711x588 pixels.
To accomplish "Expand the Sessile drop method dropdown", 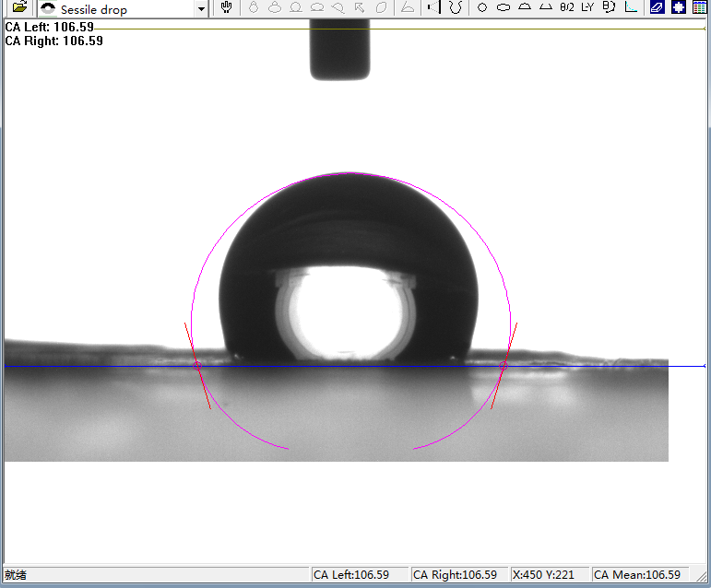I will 201,9.
